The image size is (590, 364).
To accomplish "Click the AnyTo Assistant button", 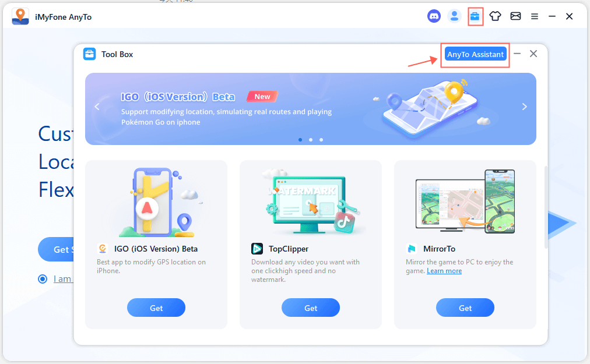I will (x=475, y=54).
